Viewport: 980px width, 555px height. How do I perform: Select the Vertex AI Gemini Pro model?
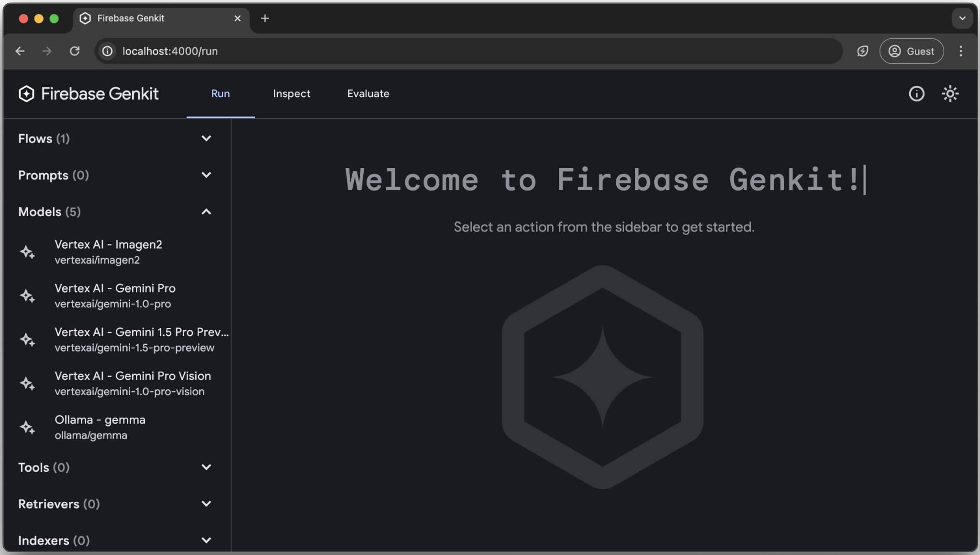(x=115, y=295)
